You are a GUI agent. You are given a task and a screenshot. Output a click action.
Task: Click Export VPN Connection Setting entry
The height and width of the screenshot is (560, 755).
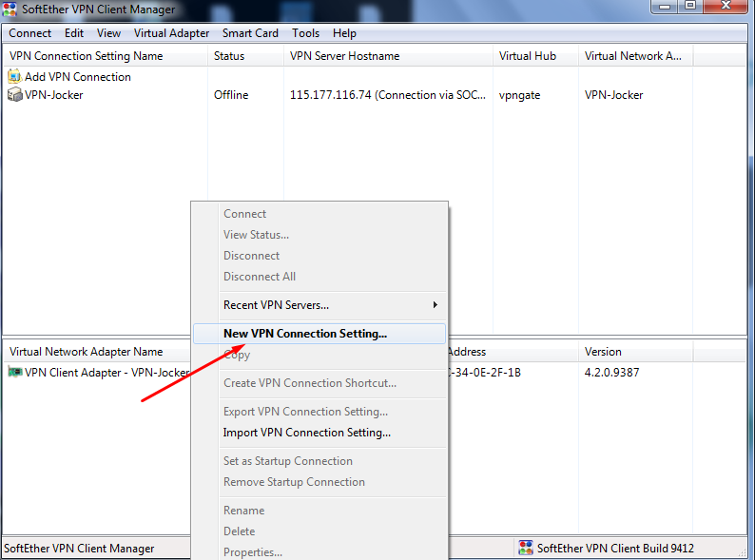point(319,412)
